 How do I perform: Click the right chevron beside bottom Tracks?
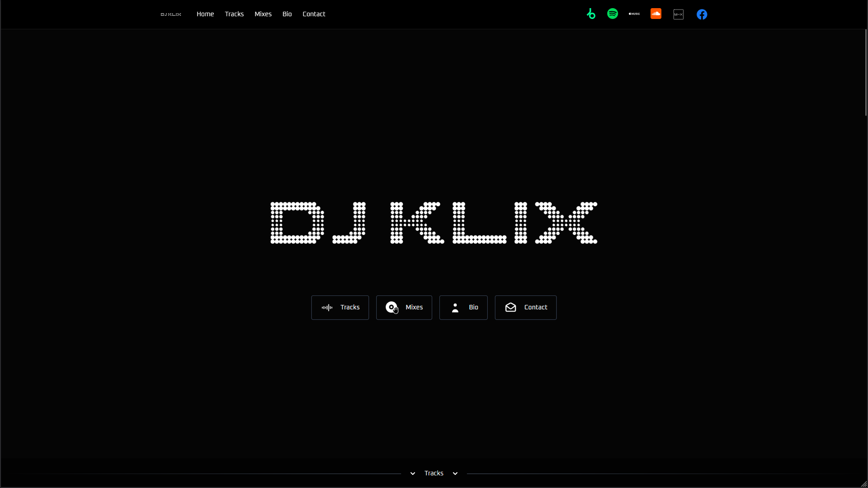click(455, 474)
